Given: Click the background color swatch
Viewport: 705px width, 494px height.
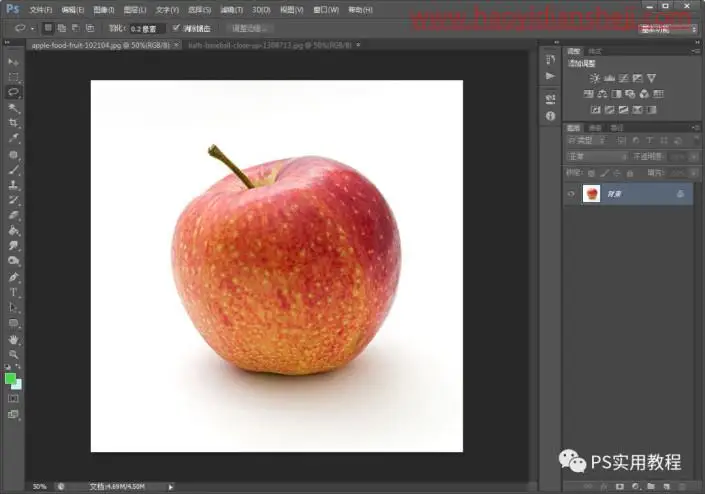Looking at the screenshot, I should [x=18, y=386].
